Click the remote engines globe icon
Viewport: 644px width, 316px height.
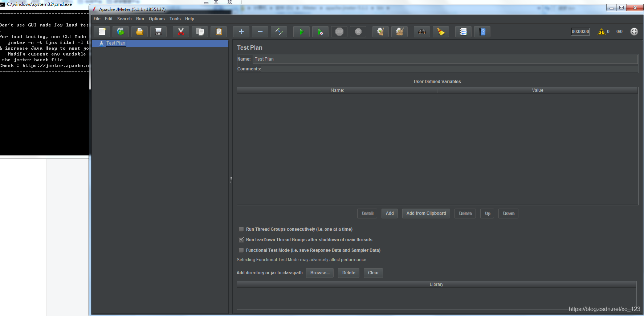click(x=634, y=32)
